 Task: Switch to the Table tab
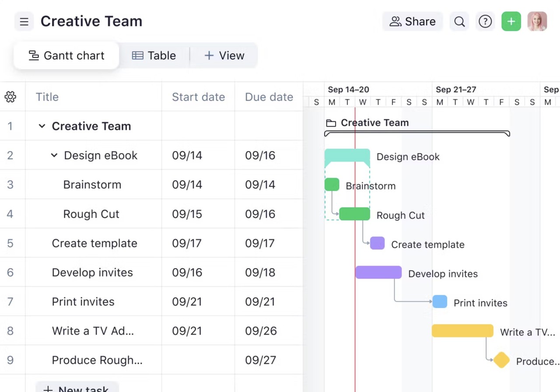[154, 56]
